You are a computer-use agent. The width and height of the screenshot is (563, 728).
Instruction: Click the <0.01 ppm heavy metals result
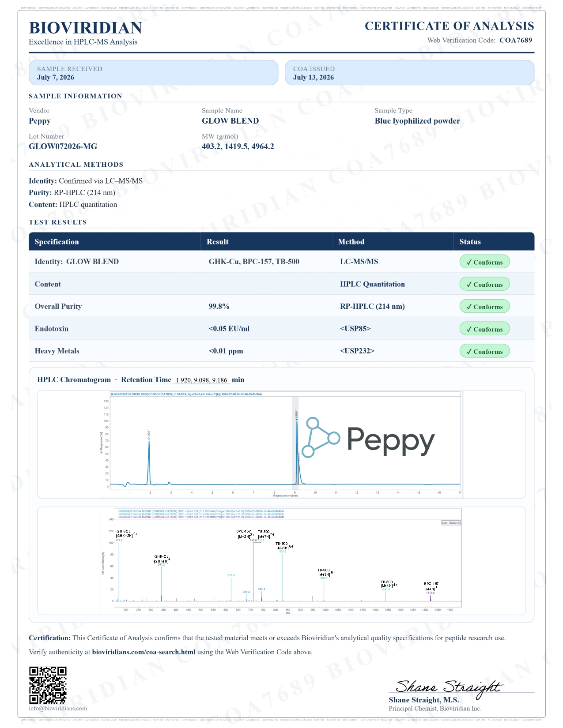pos(226,351)
